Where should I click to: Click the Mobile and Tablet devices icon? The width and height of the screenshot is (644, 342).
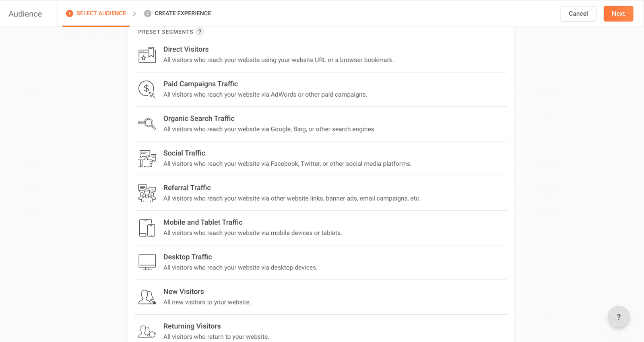147,228
